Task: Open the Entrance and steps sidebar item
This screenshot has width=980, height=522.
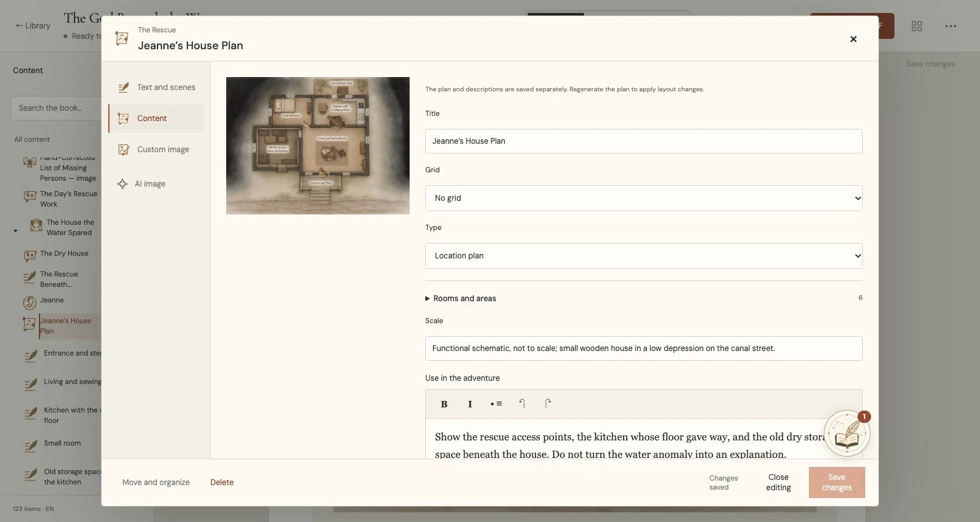Action: [x=73, y=354]
